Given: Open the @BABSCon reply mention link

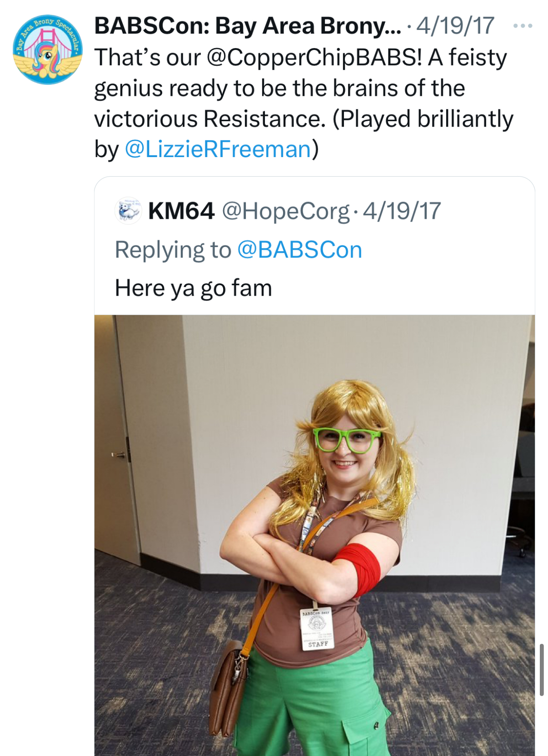Looking at the screenshot, I should coord(299,250).
